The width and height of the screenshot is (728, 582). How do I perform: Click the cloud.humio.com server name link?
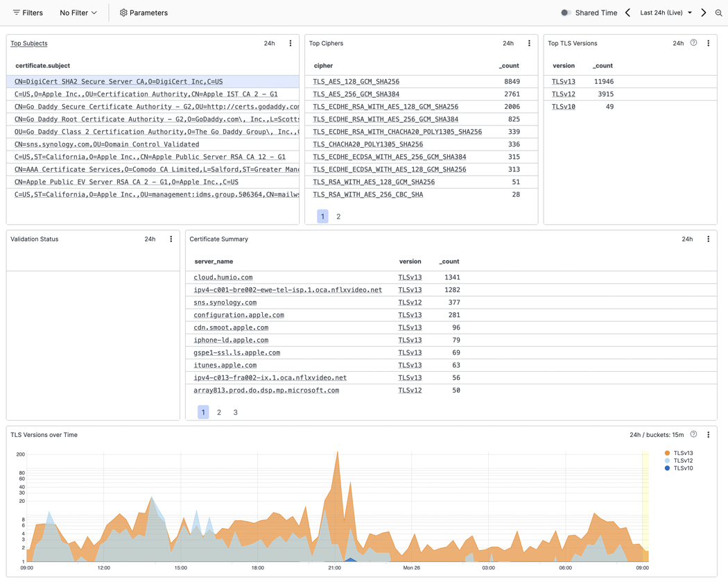pyautogui.click(x=223, y=277)
